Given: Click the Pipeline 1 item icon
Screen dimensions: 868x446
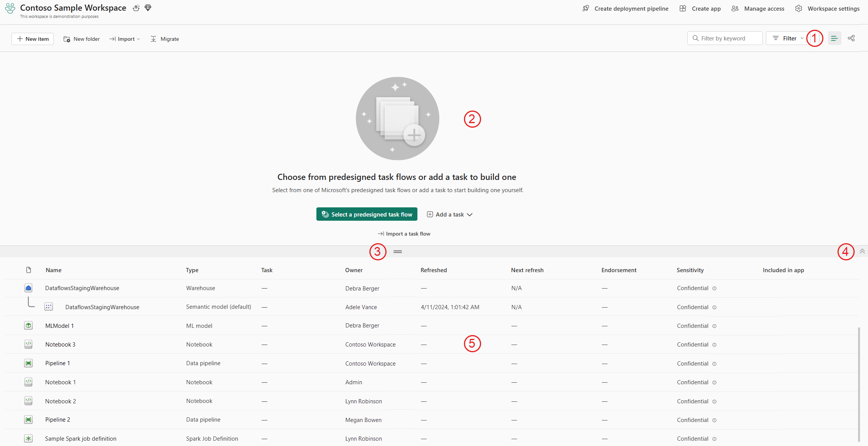Looking at the screenshot, I should pos(29,363).
